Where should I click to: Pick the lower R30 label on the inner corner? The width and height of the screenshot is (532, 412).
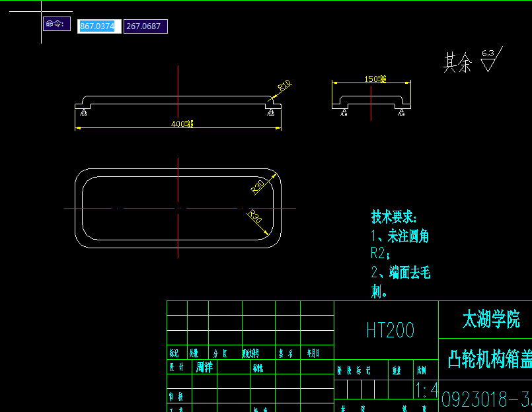[x=255, y=217]
